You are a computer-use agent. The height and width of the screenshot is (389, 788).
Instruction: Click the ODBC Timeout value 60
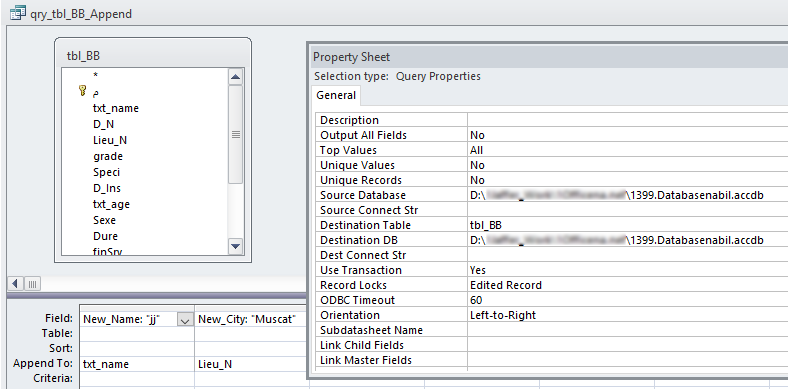pyautogui.click(x=476, y=300)
